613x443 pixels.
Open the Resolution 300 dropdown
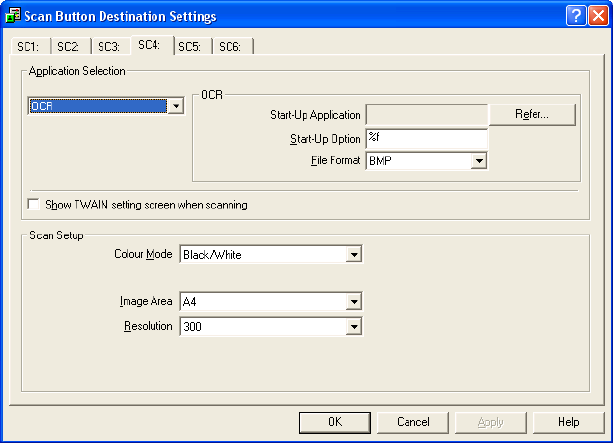click(x=352, y=326)
